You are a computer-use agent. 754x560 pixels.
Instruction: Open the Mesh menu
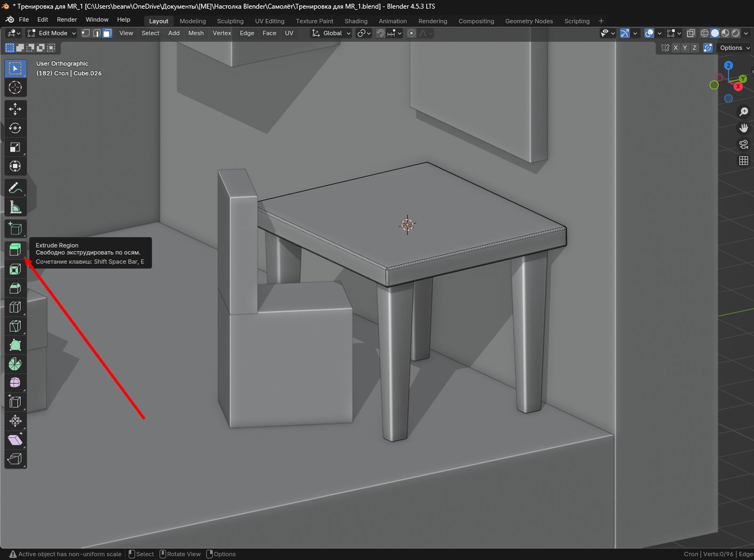[196, 33]
